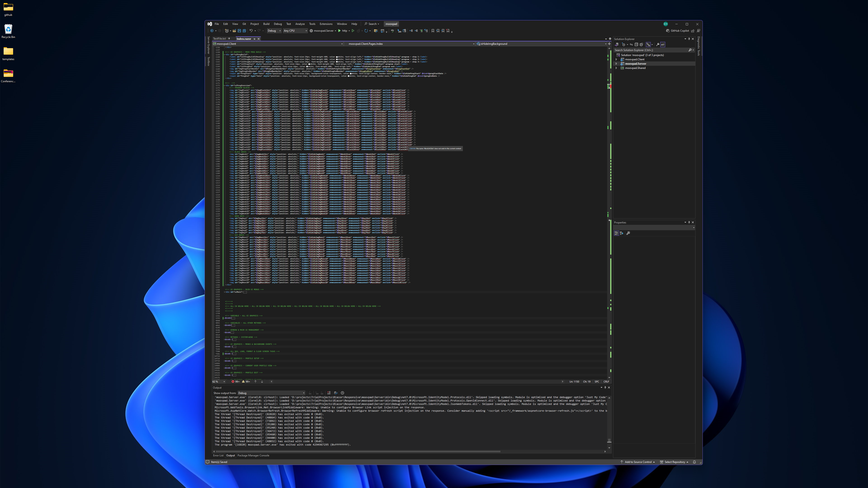Save the current file (single disk icon)
The image size is (868, 488).
click(239, 31)
